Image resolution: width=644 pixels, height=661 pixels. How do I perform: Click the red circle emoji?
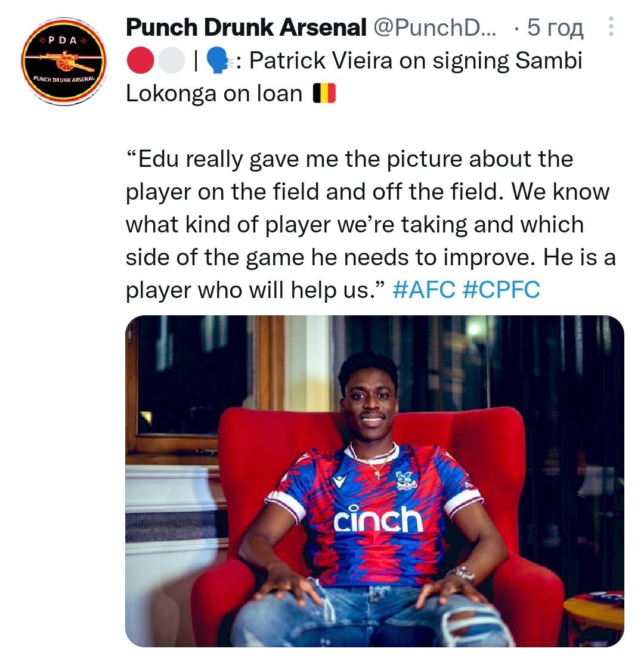[141, 61]
